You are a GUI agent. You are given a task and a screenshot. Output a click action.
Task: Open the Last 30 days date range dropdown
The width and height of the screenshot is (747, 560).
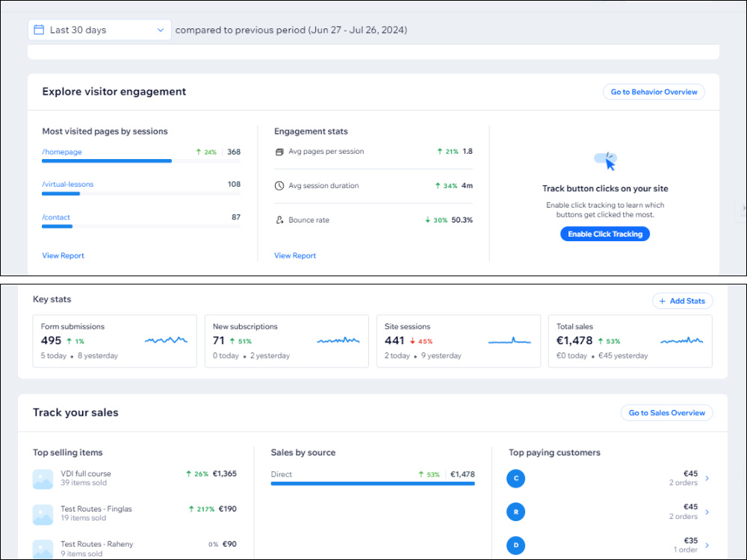99,30
